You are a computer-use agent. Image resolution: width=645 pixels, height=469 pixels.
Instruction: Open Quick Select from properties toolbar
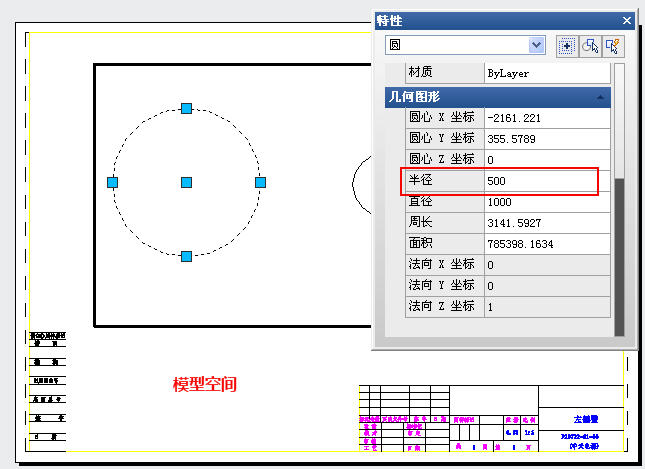pyautogui.click(x=614, y=46)
